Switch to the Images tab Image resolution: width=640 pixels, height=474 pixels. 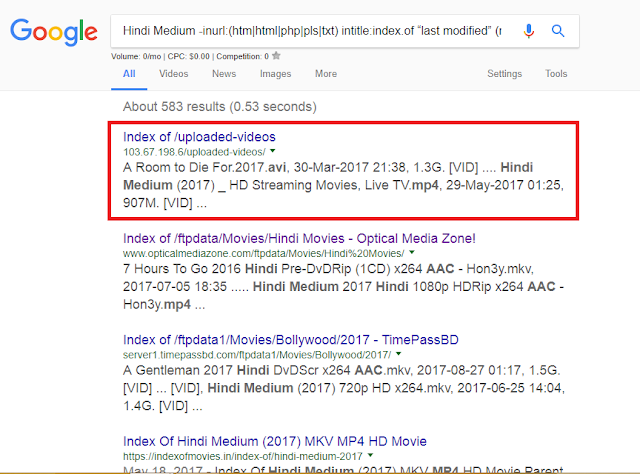pyautogui.click(x=276, y=74)
